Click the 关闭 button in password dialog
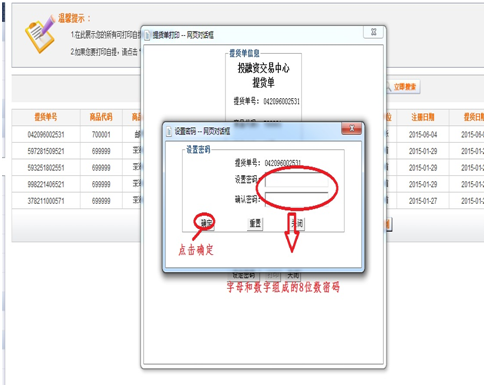This screenshot has height=387, width=486. tap(297, 223)
